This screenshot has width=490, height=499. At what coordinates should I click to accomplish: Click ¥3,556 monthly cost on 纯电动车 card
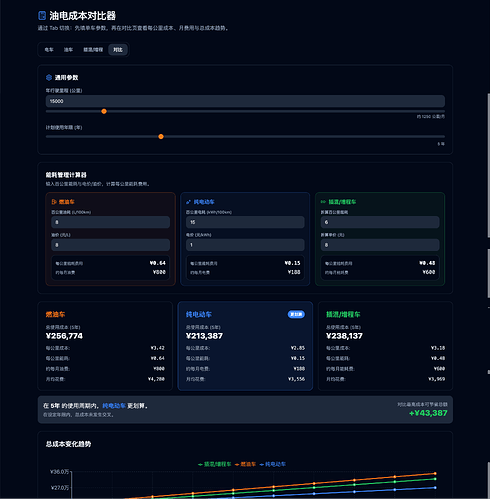(x=296, y=379)
